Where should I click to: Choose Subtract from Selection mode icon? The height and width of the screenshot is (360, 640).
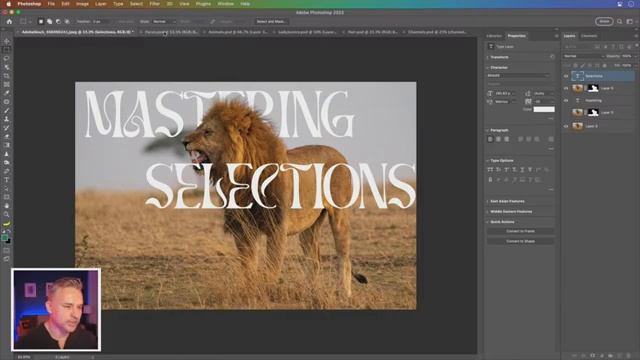tap(58, 21)
